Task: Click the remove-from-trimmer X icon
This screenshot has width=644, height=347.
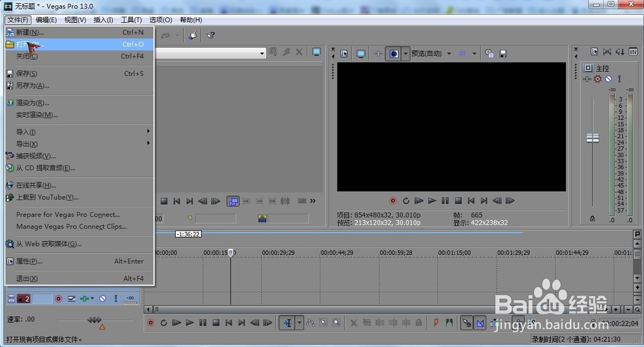Action: pos(299,52)
